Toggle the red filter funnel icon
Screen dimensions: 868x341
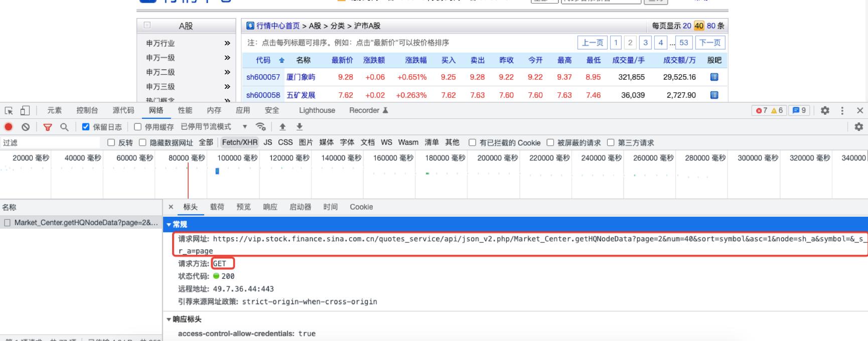pyautogui.click(x=48, y=127)
